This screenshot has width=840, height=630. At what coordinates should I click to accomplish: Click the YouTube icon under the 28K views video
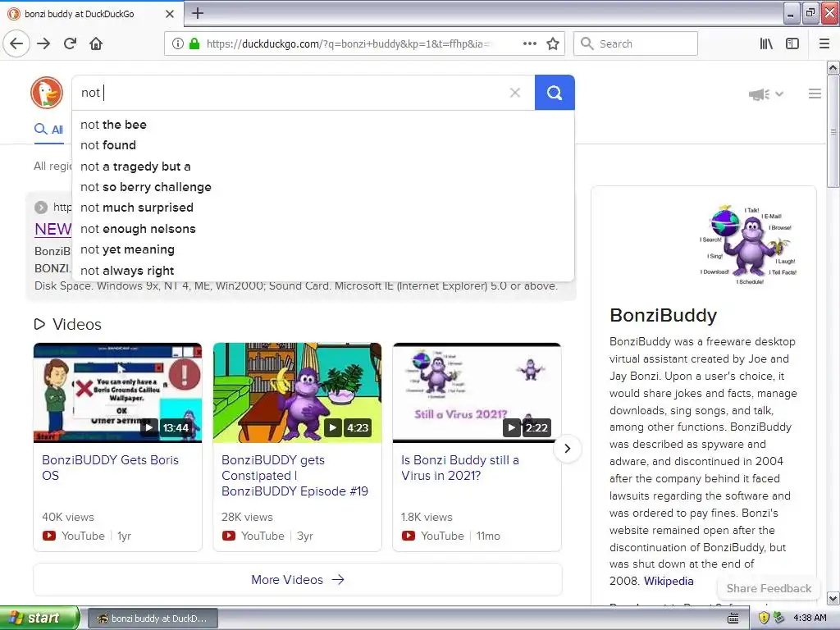point(229,536)
